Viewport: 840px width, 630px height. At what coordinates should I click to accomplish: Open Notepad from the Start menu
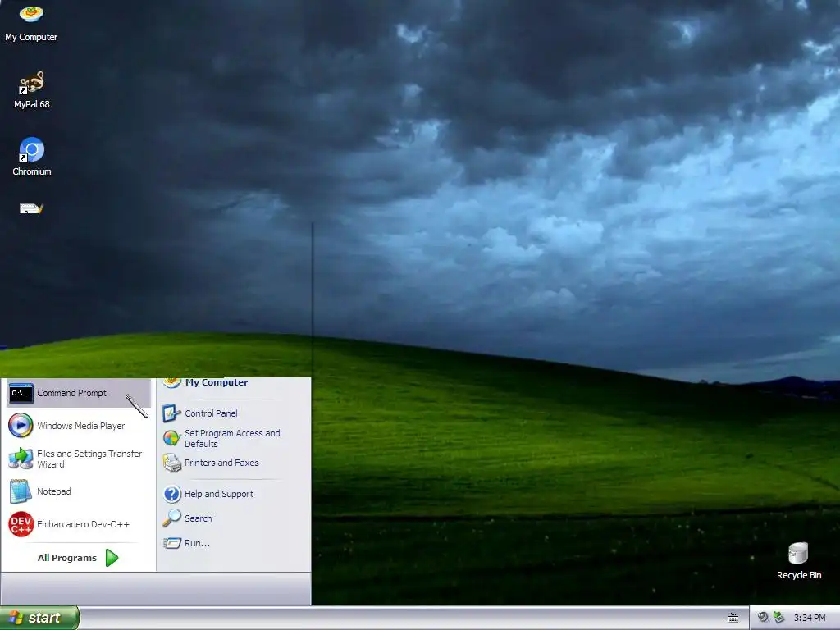(78, 491)
